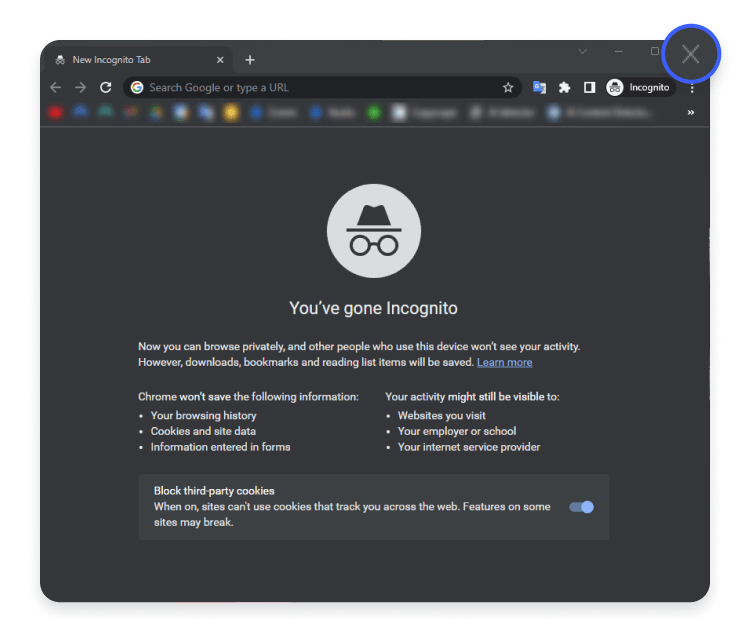Open the Incognito profile chip
The image size is (750, 642).
640,88
